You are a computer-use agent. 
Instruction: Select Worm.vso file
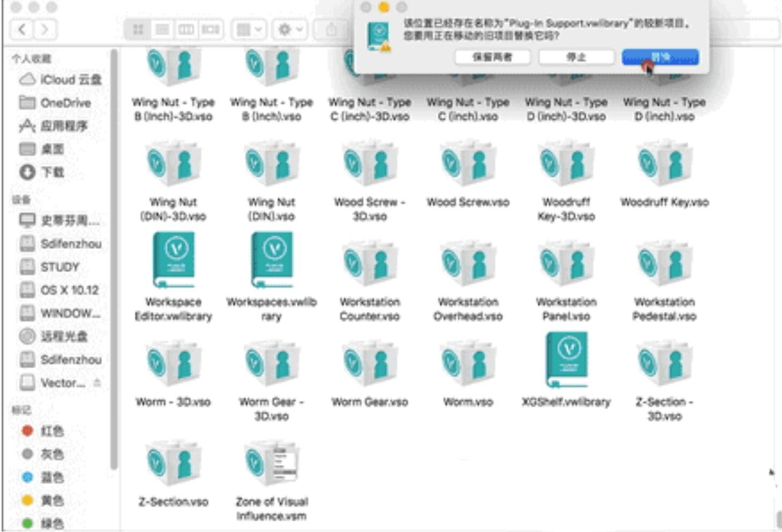[x=468, y=374]
